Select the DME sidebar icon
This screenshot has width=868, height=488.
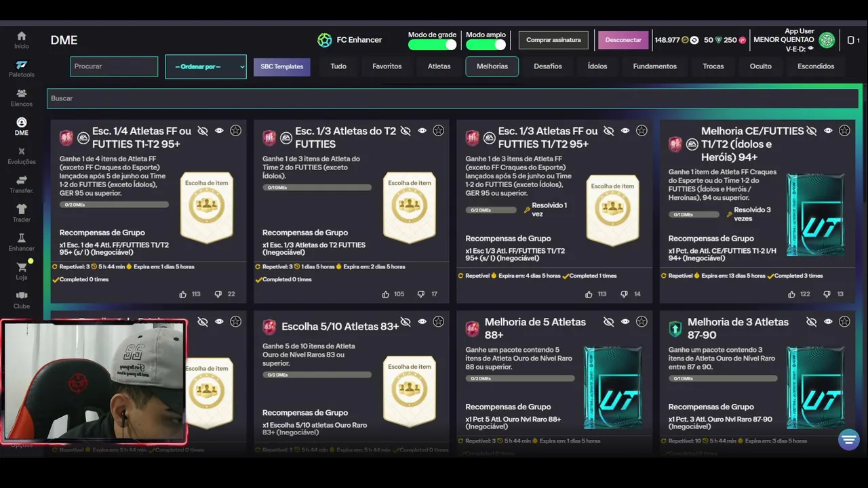coord(22,127)
